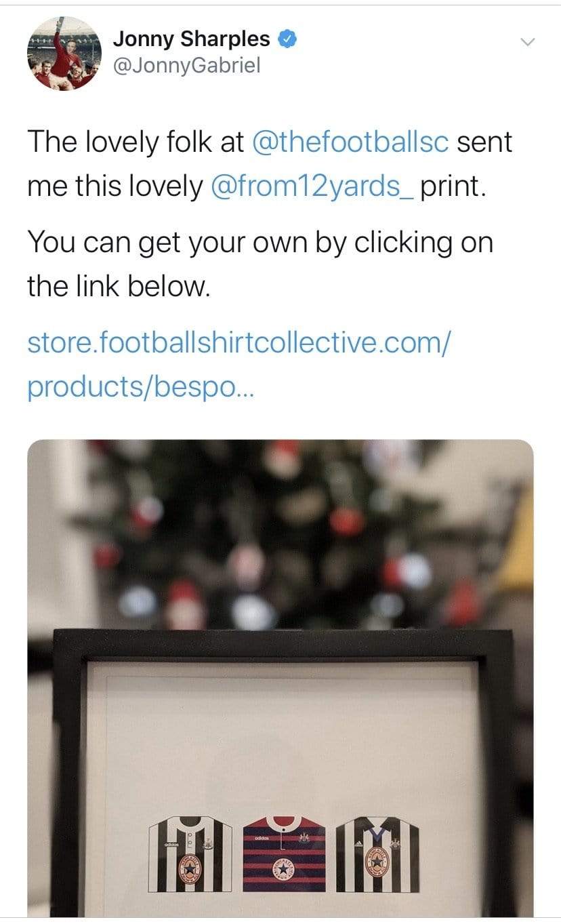The image size is (561, 924).
Task: Follow the store.footballshirtcollective.com link
Action: [x=238, y=364]
